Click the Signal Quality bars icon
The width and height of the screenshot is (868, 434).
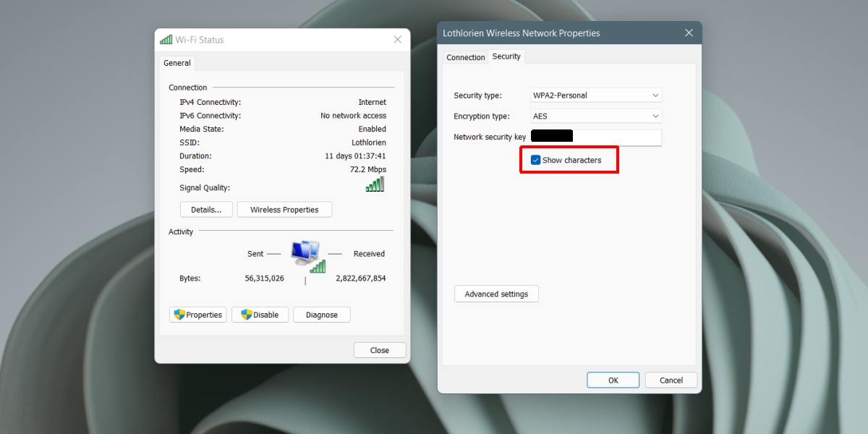[375, 184]
